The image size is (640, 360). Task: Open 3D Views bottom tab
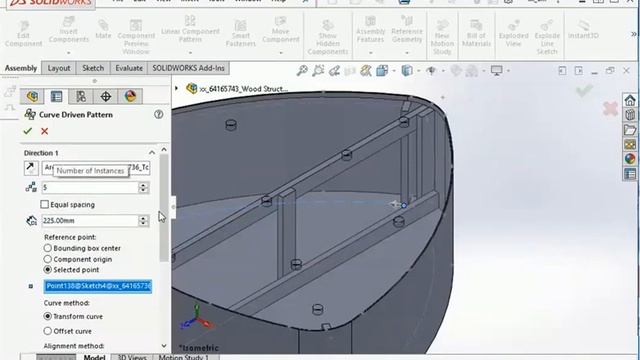(x=132, y=357)
